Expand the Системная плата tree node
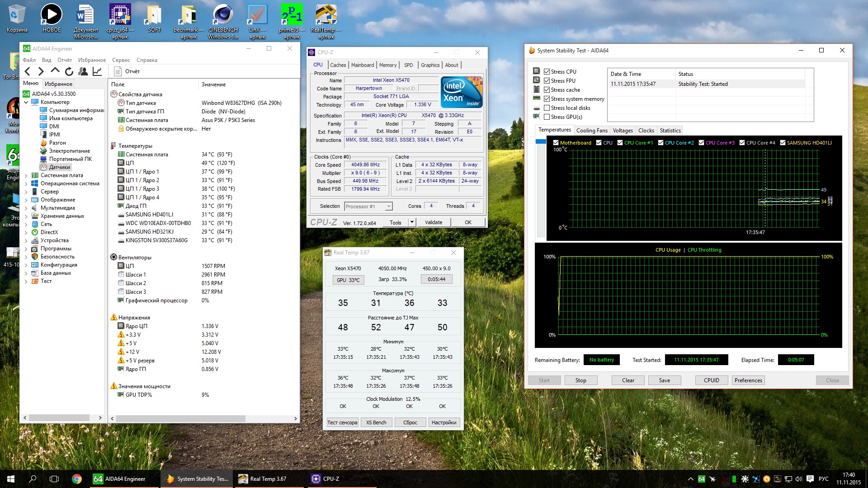868x488 pixels. 26,176
